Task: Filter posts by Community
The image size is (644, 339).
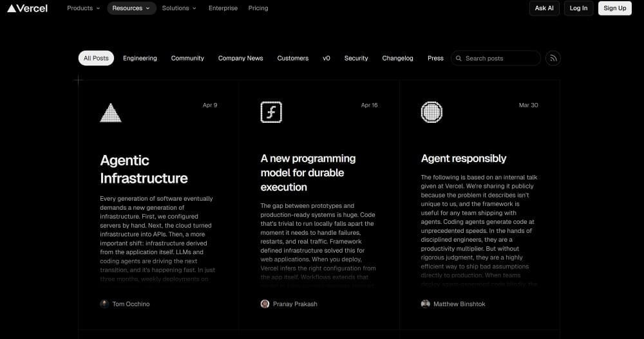Action: [187, 59]
